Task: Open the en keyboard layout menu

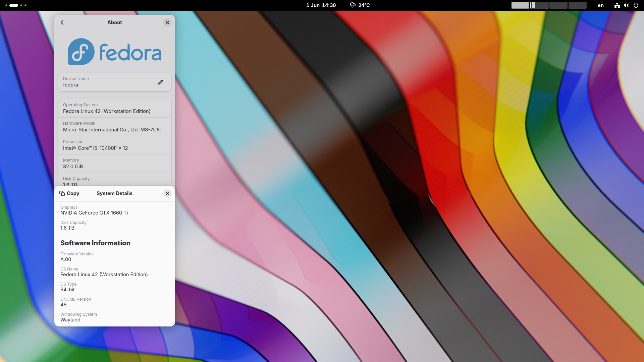Action: click(x=600, y=5)
